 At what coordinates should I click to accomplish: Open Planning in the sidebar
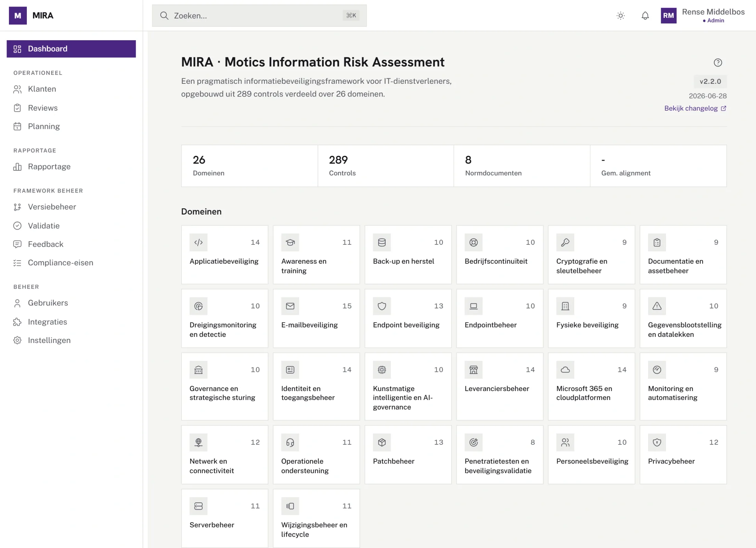point(71,126)
